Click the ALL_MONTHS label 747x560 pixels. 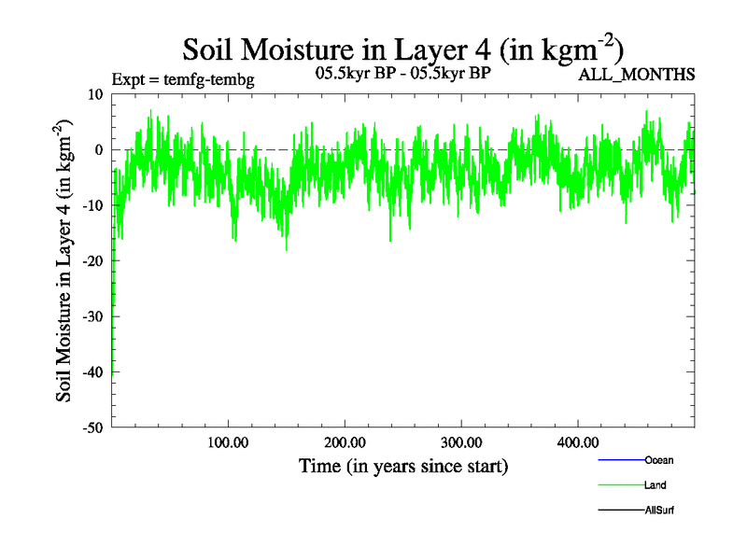coord(637,75)
